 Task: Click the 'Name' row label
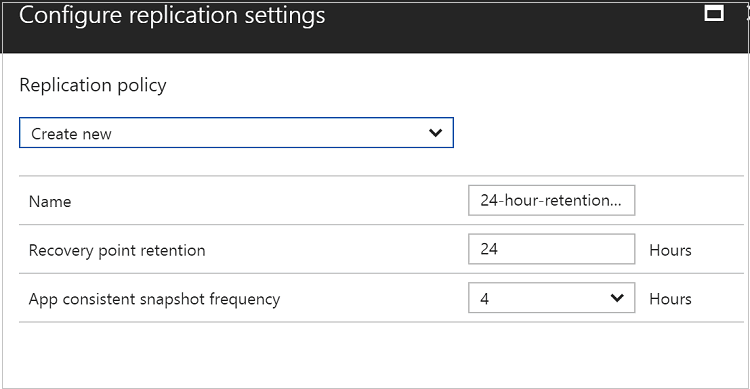(50, 201)
